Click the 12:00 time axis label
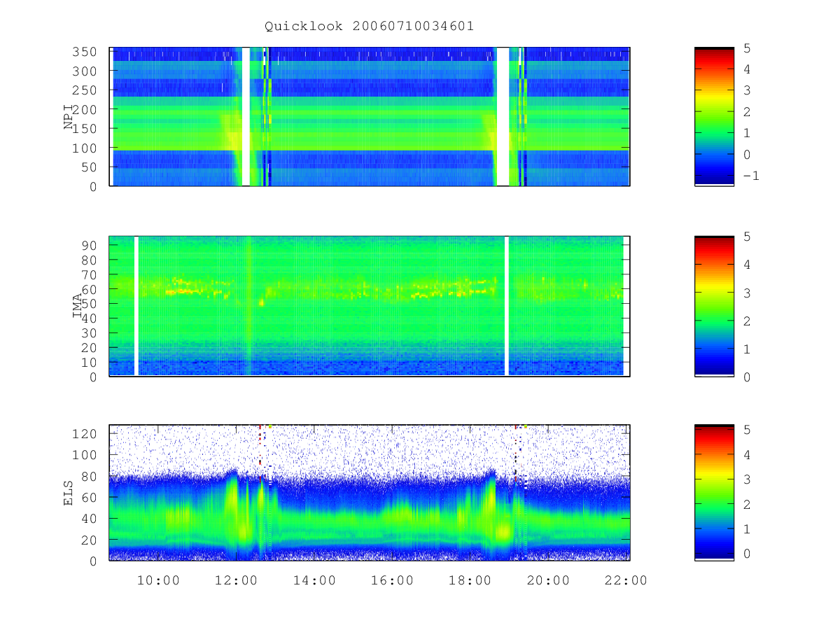This screenshot has height=630, width=840. [x=236, y=580]
